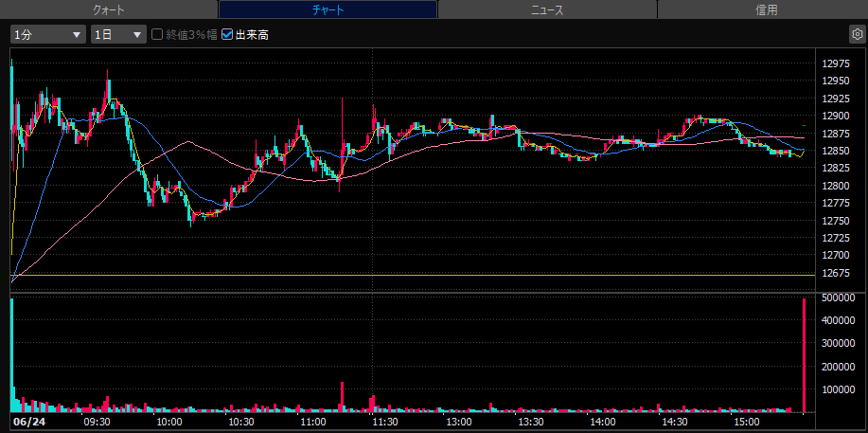Click the 12800 price axis label
The image size is (868, 433).
tap(836, 186)
